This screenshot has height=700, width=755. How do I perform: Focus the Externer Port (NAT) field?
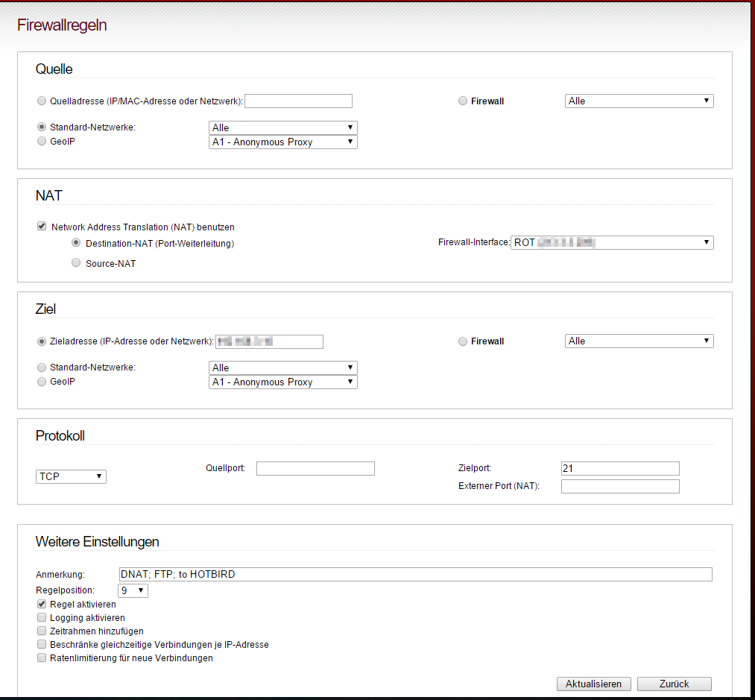coord(620,486)
